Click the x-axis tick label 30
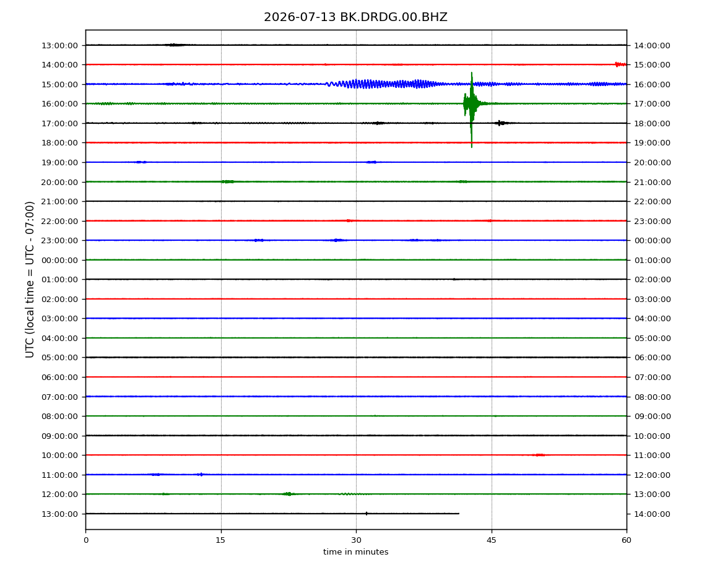The image size is (712, 588). pyautogui.click(x=356, y=540)
